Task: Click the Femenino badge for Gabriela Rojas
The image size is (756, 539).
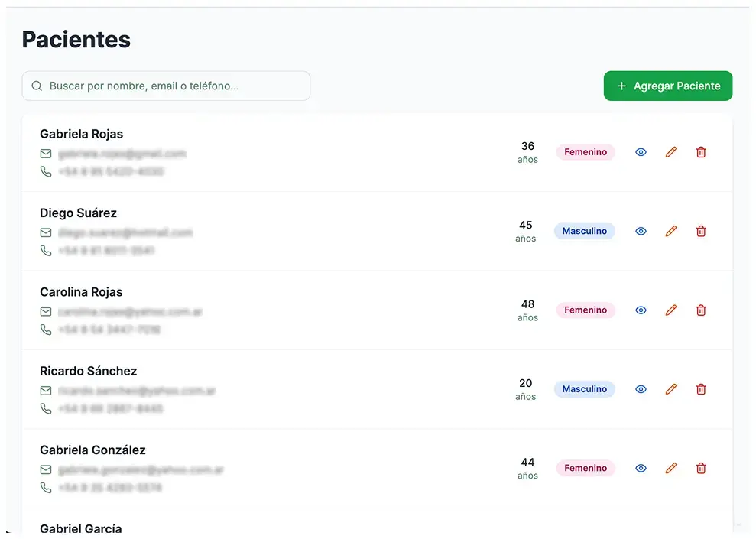Action: pos(586,152)
